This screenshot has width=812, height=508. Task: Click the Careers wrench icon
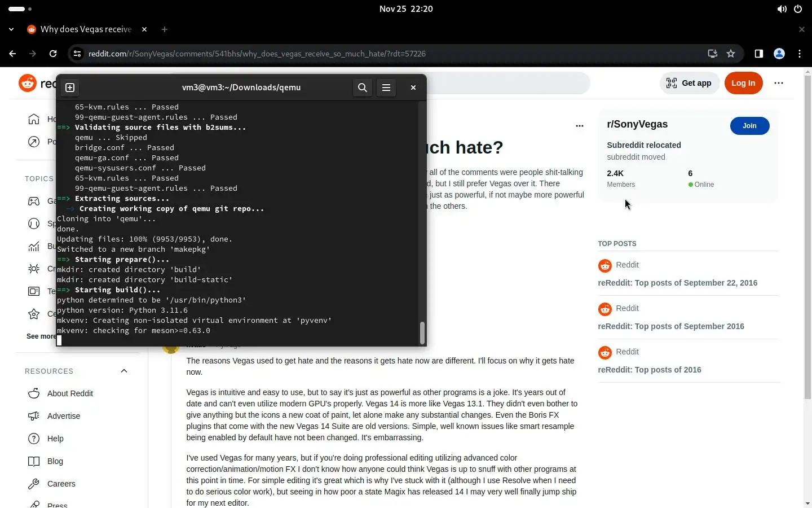pyautogui.click(x=34, y=484)
